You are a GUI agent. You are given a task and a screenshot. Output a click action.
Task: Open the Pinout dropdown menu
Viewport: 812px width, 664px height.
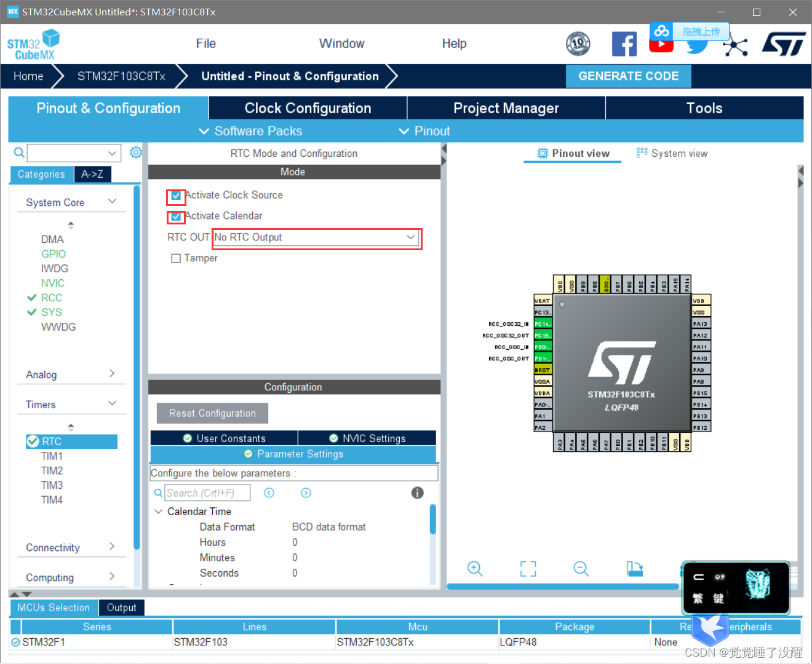tap(424, 131)
